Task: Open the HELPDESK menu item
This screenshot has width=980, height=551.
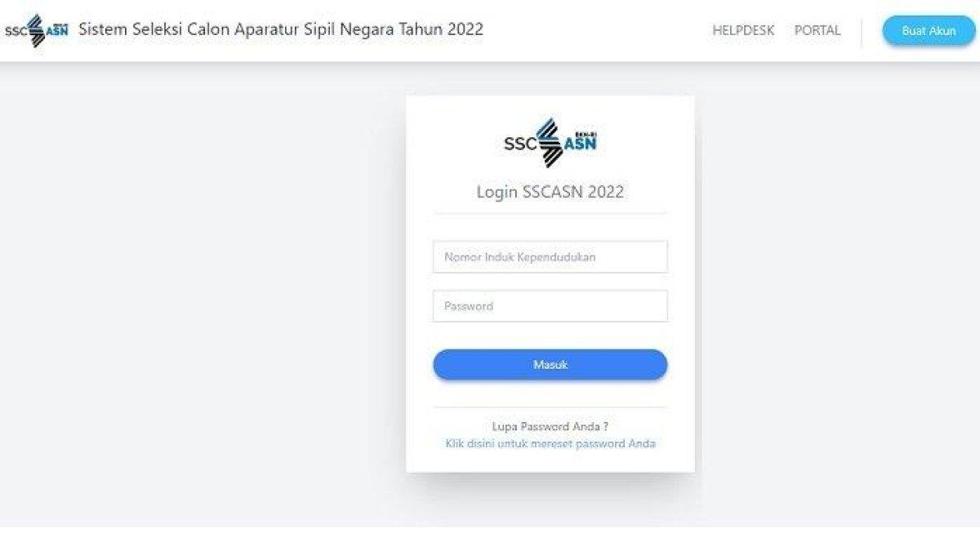Action: (x=743, y=30)
